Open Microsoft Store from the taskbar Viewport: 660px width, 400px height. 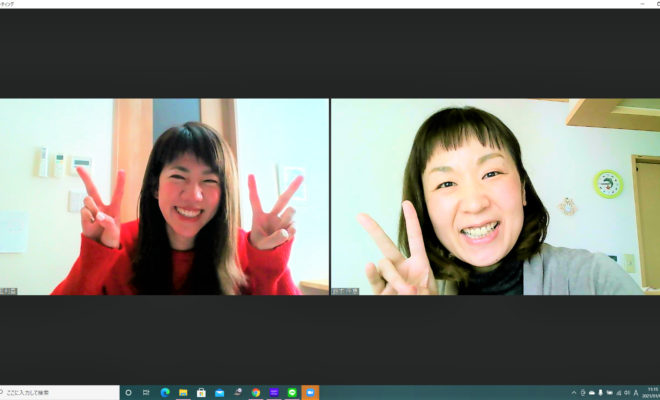pos(201,393)
